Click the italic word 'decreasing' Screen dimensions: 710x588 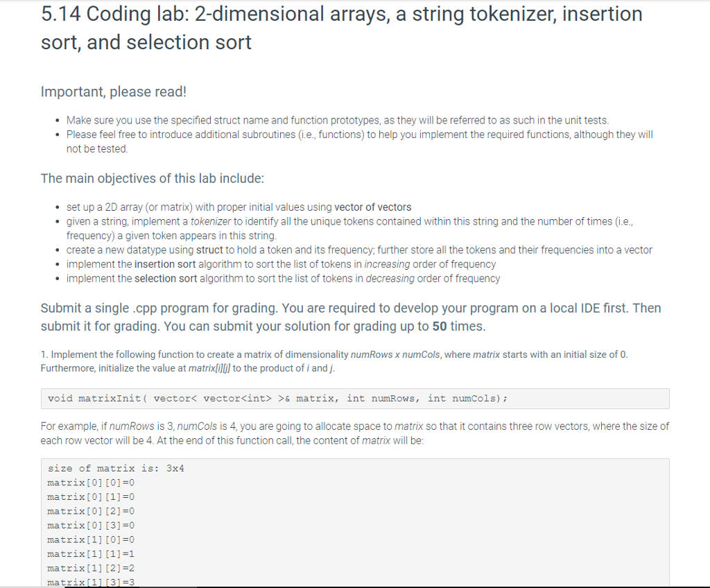point(390,279)
